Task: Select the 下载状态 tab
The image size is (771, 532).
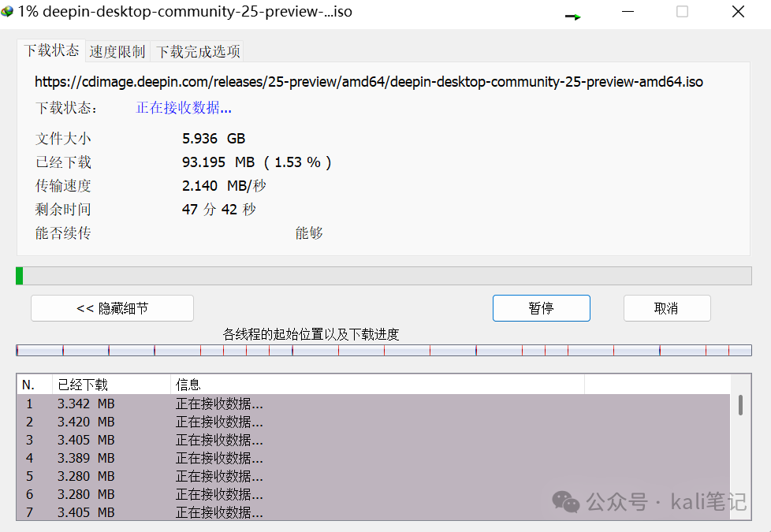Action: coord(50,50)
